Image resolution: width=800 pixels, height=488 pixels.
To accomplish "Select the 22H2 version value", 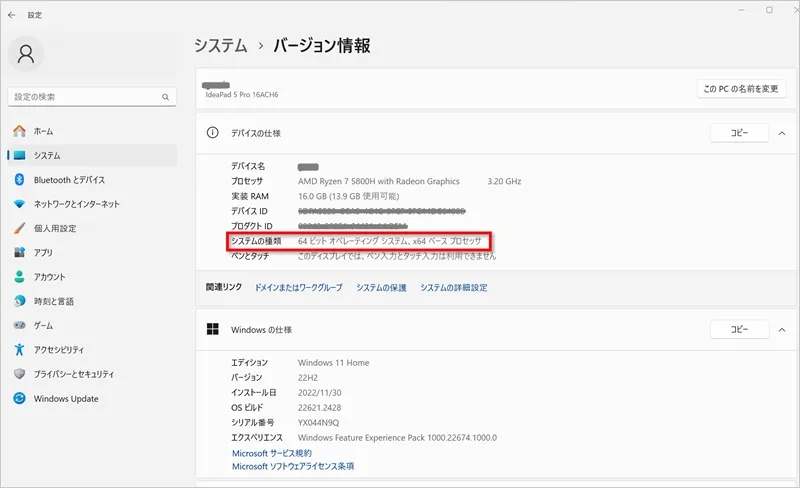I will [308, 378].
